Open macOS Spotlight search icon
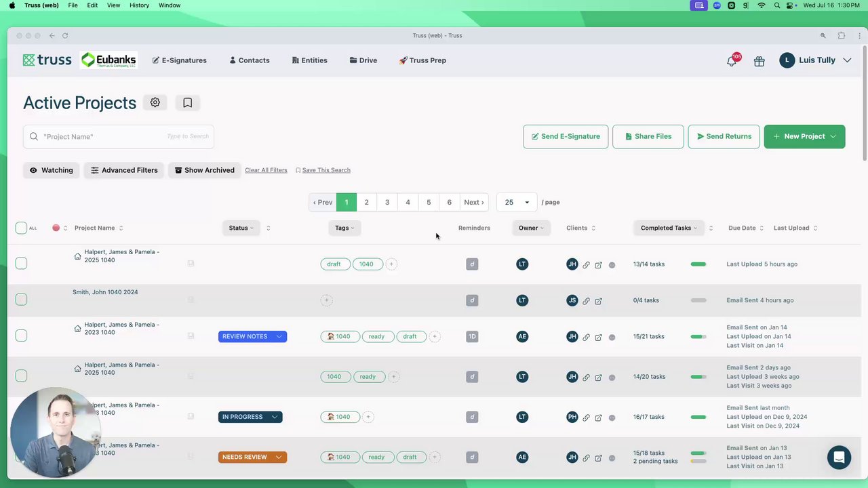Image resolution: width=868 pixels, height=488 pixels. (776, 5)
